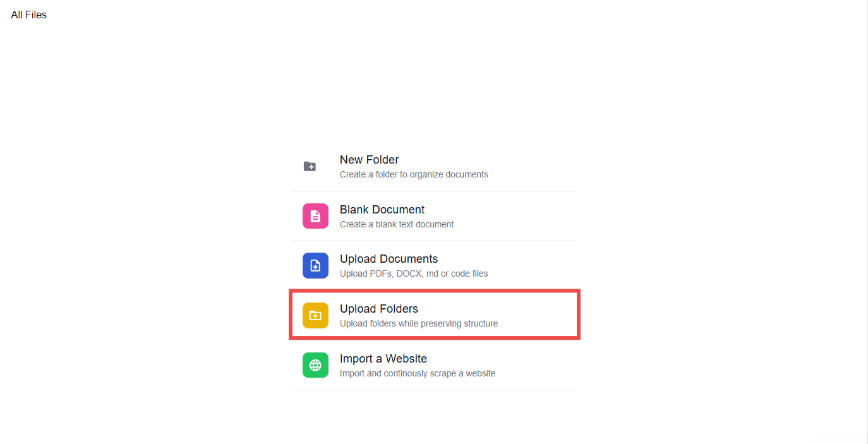Click 'Create a folder to organize documents' description
This screenshot has height=444, width=868.
point(414,174)
